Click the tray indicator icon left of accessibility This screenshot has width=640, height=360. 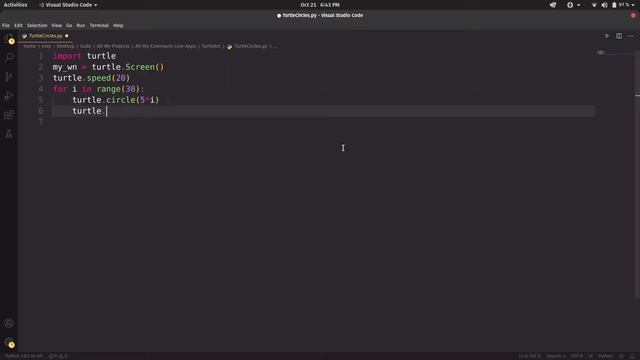point(553,5)
